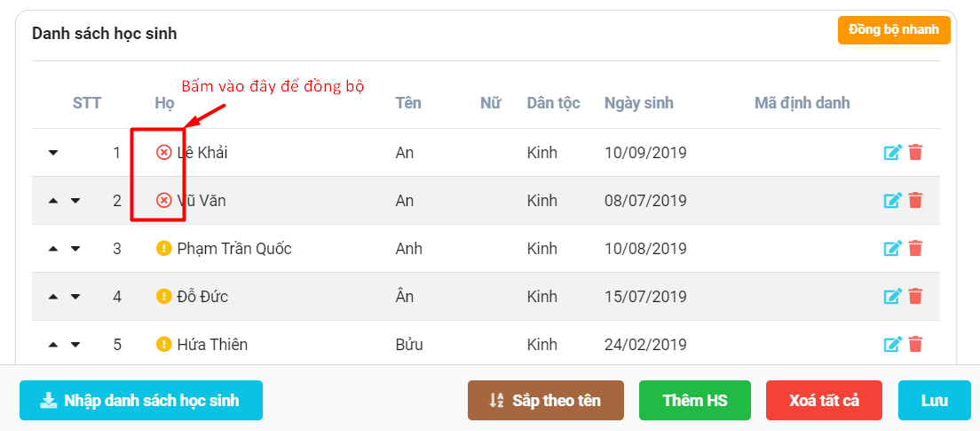Sort students with Sắp theo tên
The height and width of the screenshot is (431, 980).
[546, 401]
